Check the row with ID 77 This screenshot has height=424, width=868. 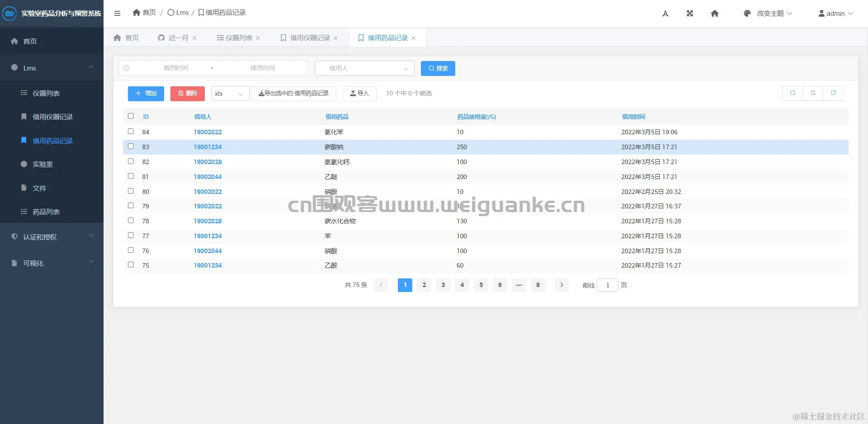point(131,236)
